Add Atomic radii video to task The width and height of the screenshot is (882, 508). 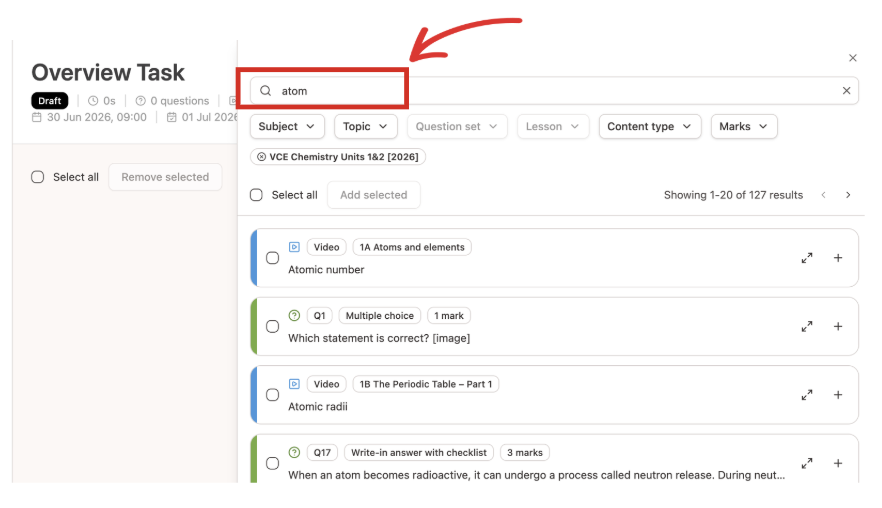click(x=838, y=395)
